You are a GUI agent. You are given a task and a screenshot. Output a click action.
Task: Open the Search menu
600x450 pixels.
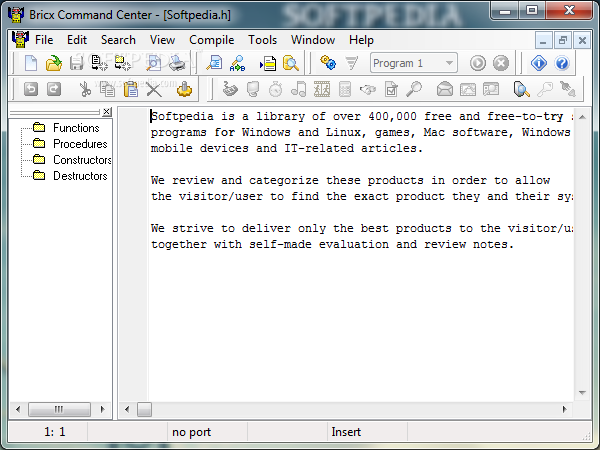pos(118,40)
